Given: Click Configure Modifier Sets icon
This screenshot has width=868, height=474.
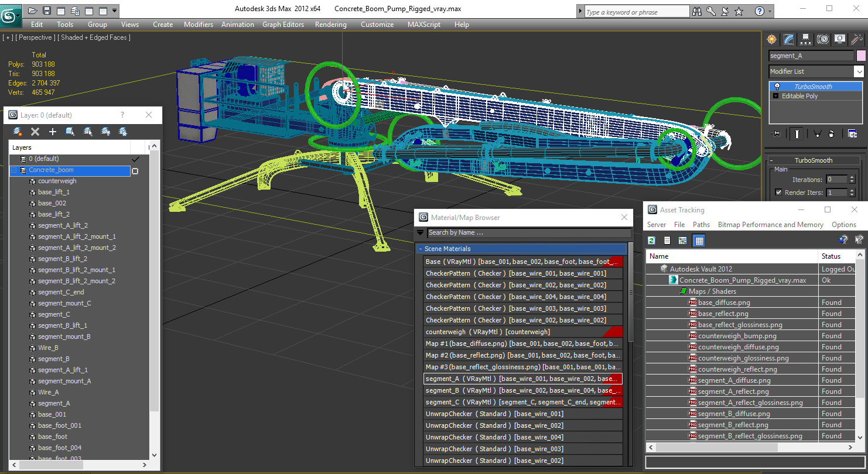Looking at the screenshot, I should tap(852, 134).
